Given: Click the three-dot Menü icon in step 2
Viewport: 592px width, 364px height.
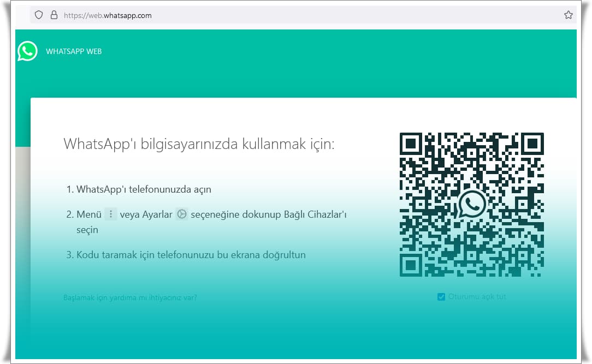Looking at the screenshot, I should pos(111,214).
